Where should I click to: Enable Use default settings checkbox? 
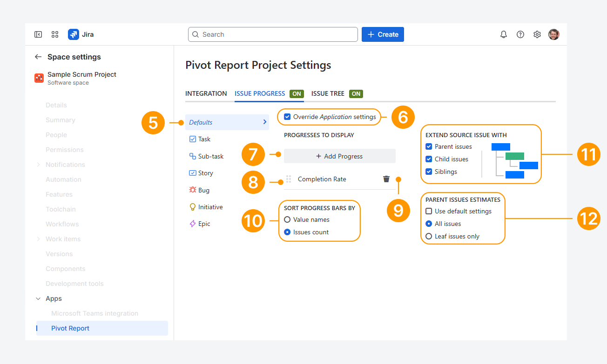click(x=429, y=211)
